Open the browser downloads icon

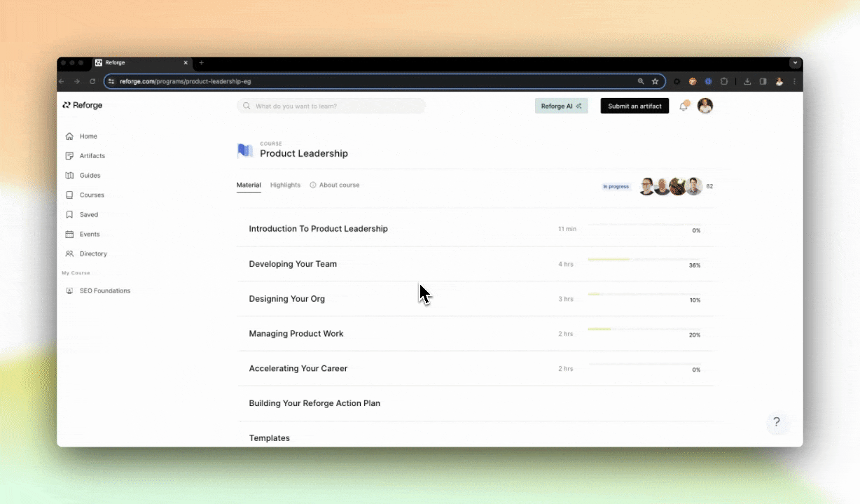[747, 81]
